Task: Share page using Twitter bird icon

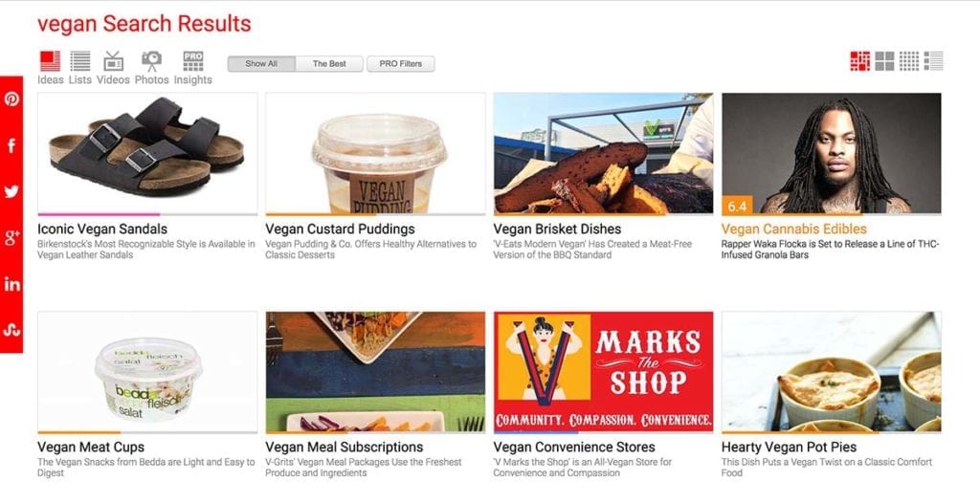Action: coord(11,191)
